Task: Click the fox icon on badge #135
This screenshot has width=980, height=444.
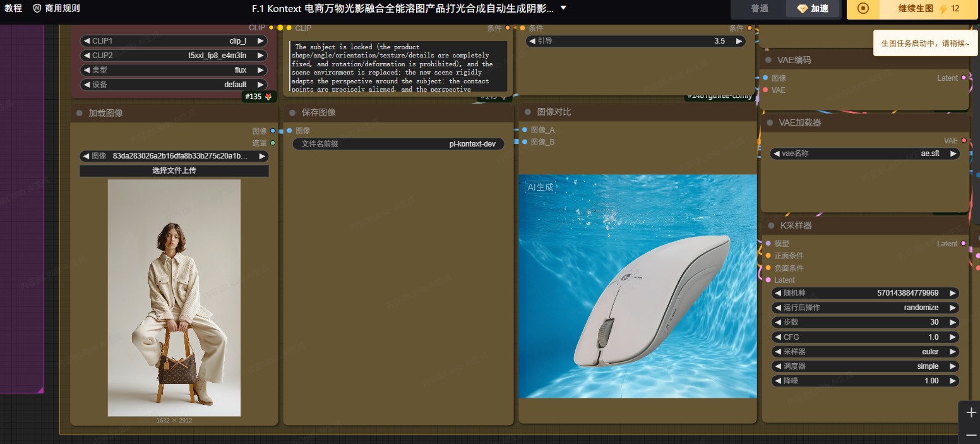Action: [268, 97]
